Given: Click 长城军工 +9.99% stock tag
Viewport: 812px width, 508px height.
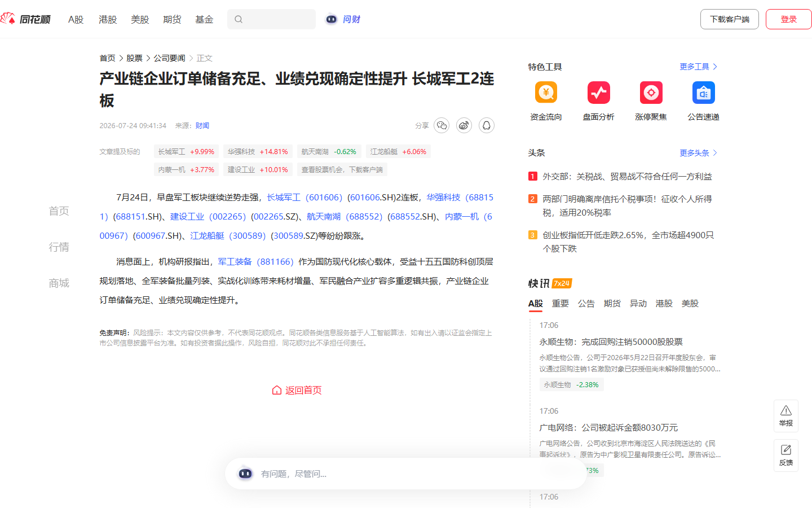Looking at the screenshot, I should click(x=186, y=152).
